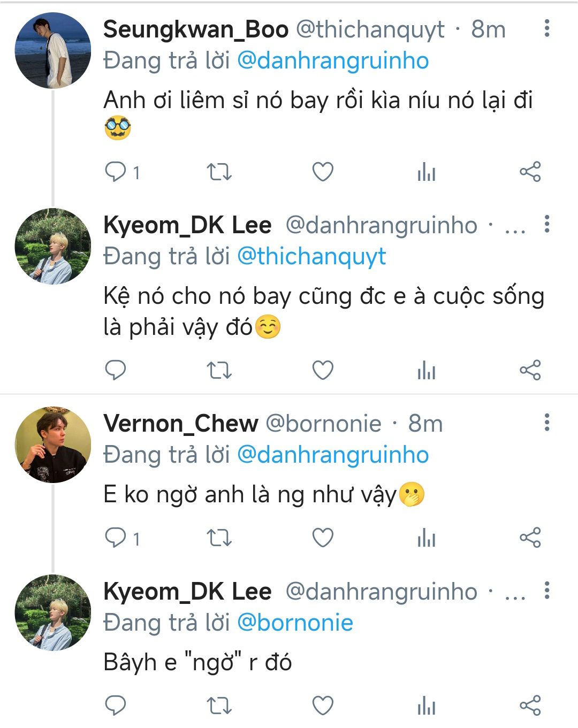Open the @thichanquyt mention link

click(311, 257)
